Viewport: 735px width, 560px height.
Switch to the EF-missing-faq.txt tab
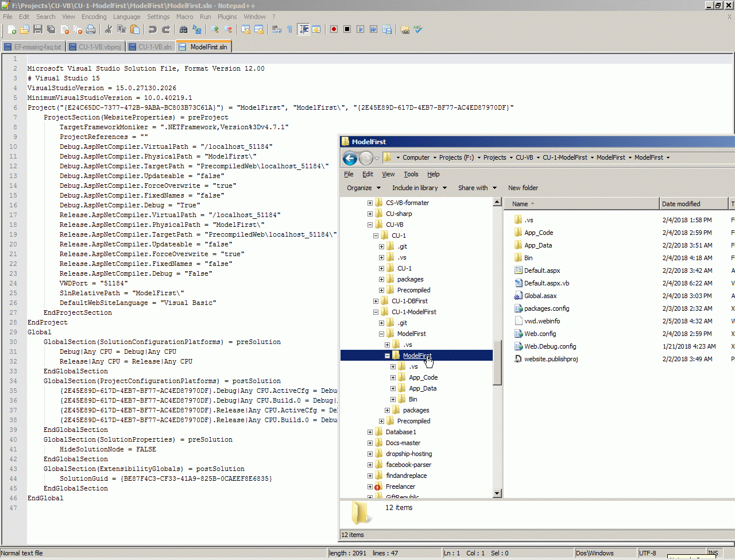(33, 47)
